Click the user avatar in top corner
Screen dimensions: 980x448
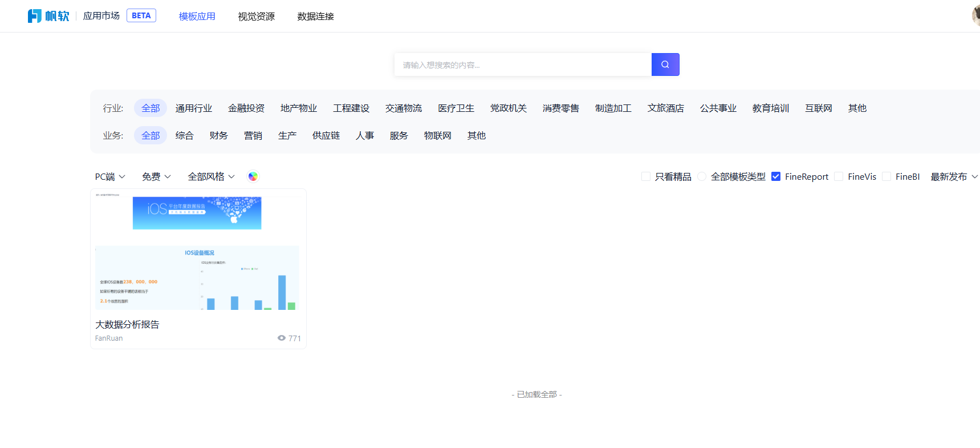[975, 16]
